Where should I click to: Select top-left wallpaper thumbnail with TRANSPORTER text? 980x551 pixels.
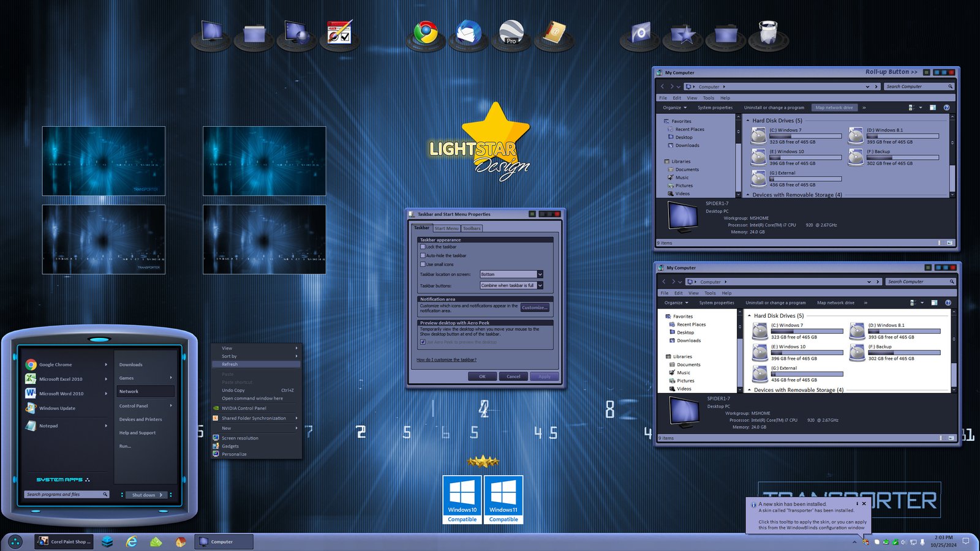(x=104, y=161)
